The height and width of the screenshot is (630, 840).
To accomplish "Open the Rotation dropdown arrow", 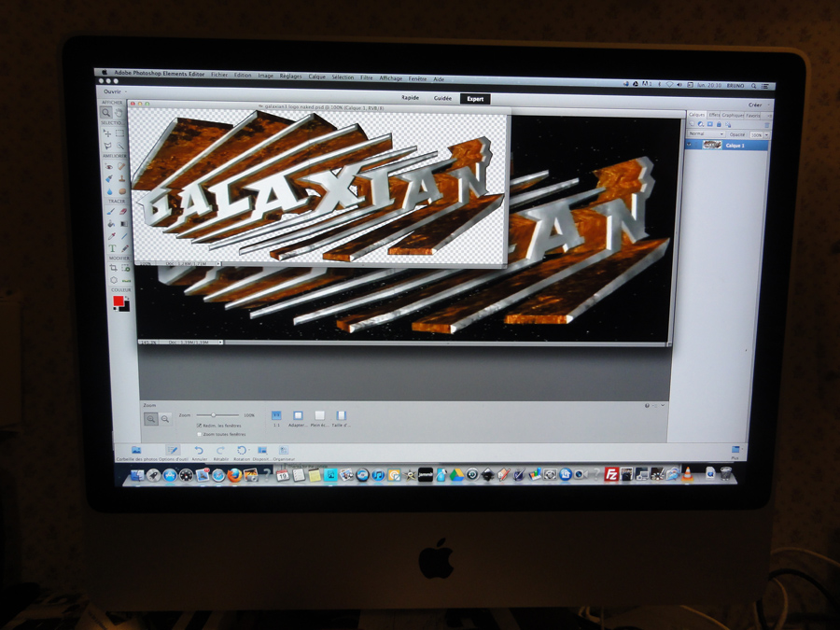I will point(249,450).
